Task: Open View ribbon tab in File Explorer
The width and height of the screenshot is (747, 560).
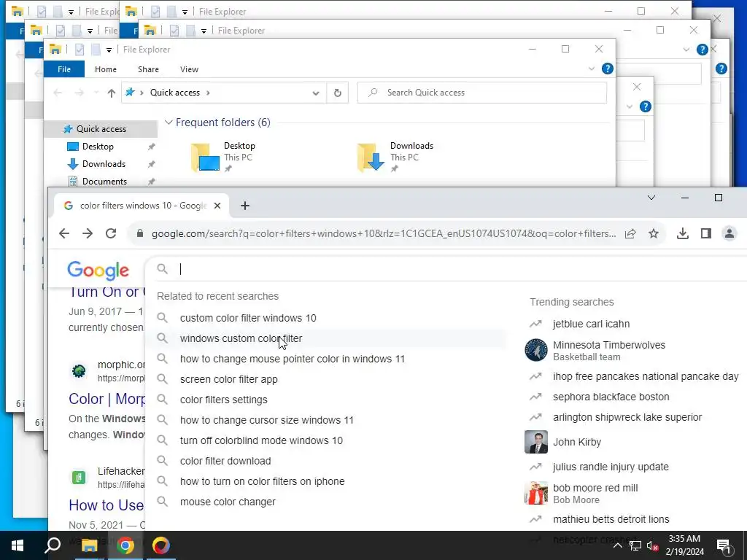Action: tap(189, 69)
